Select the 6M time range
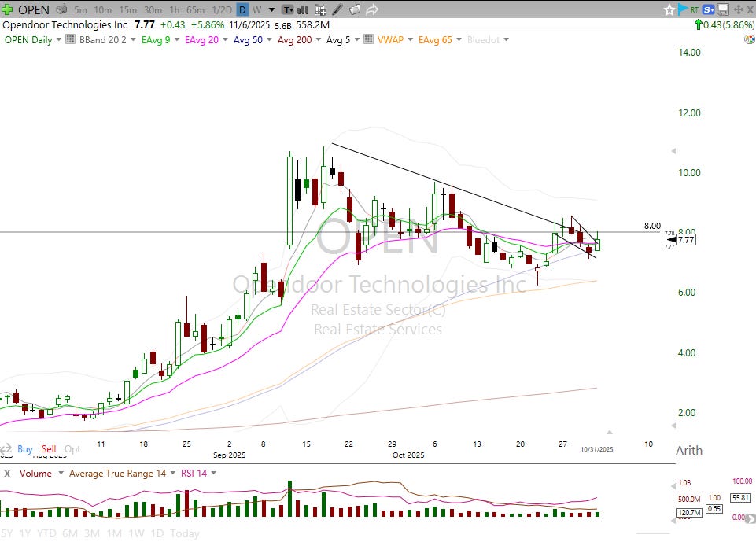This screenshot has width=756, height=542. point(70,533)
